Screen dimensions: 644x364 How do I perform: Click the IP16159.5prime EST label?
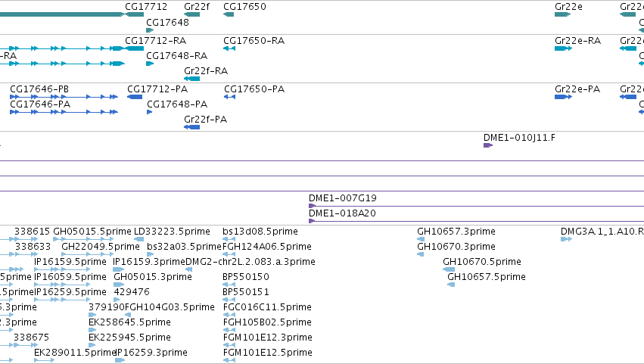point(70,262)
